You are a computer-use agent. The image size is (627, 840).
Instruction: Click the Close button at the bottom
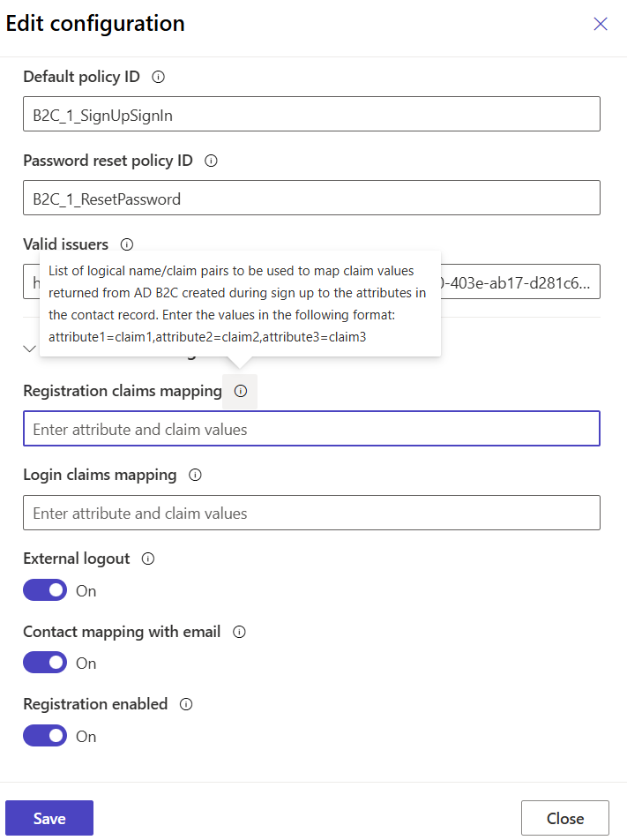[564, 818]
